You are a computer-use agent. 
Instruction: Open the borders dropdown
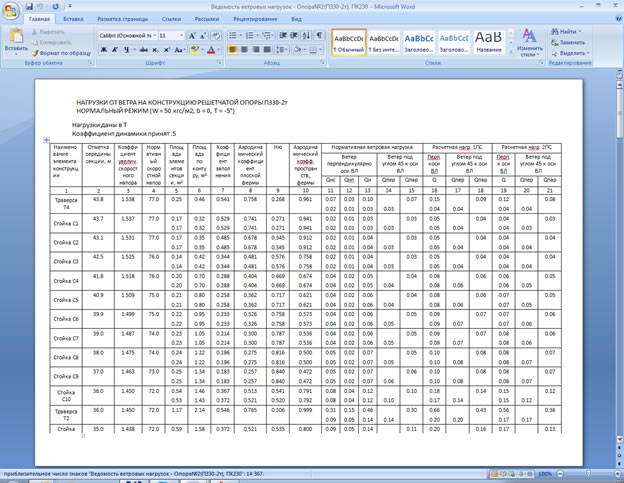[x=321, y=50]
